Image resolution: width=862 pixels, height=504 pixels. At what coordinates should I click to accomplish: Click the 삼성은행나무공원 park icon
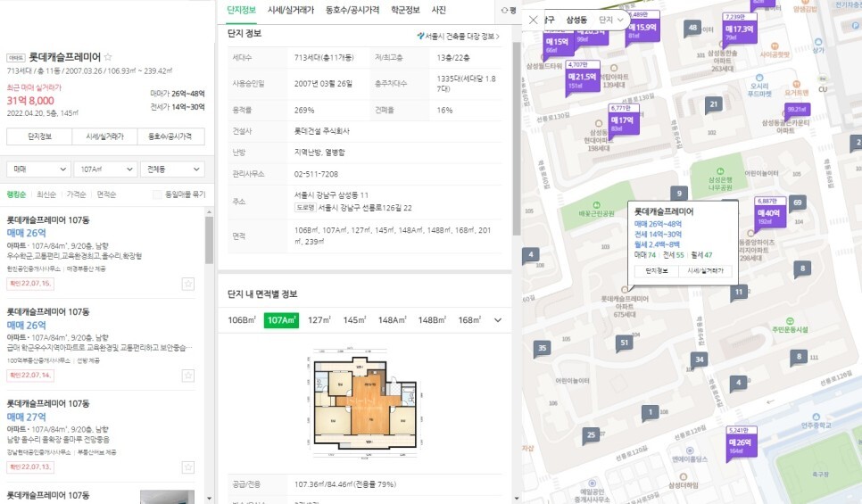point(719,171)
